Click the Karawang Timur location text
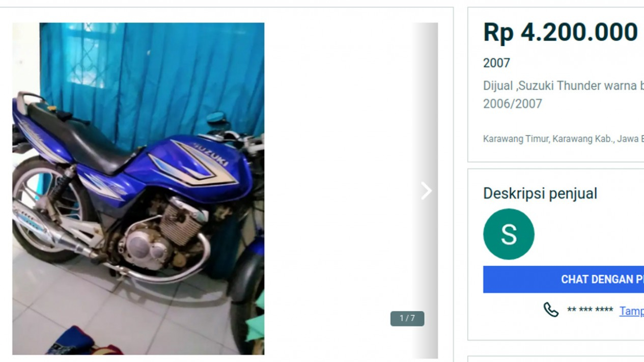This screenshot has width=644, height=362. pos(564,138)
